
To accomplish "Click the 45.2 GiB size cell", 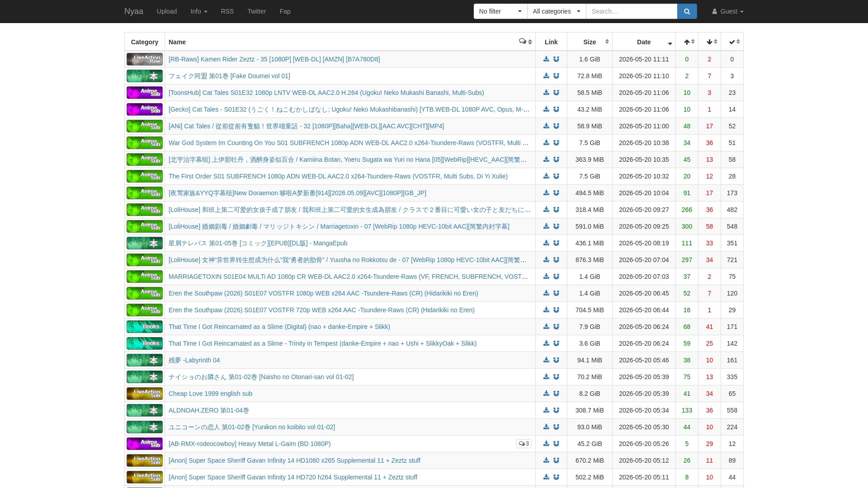I will (x=590, y=444).
